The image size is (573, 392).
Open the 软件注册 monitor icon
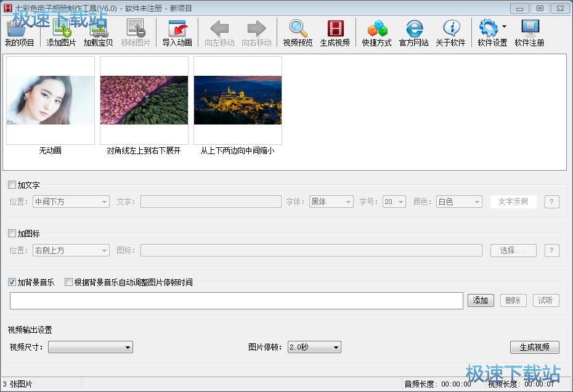(530, 28)
